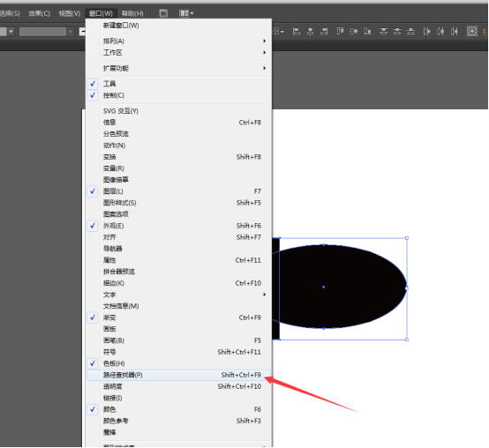Select 变量(R) menu entry

[x=179, y=168]
